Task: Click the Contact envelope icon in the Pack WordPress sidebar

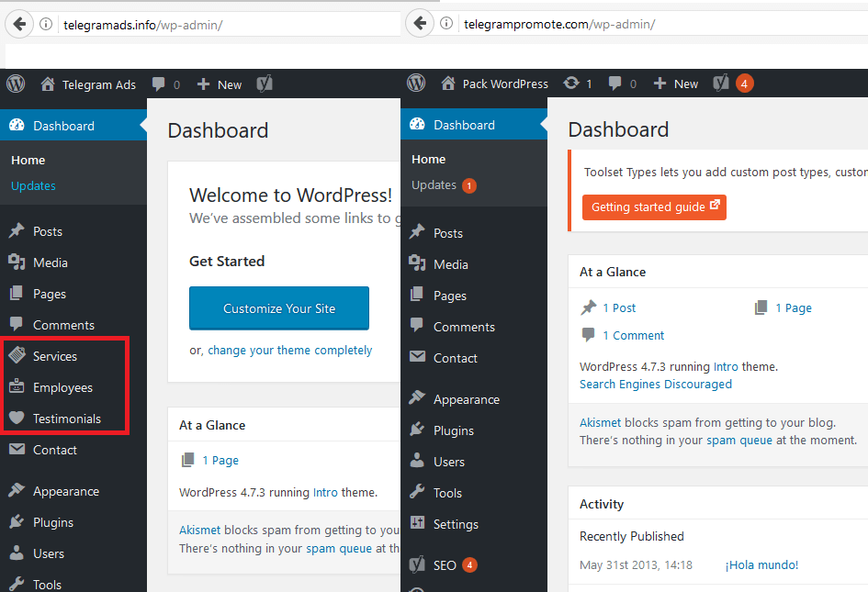Action: click(417, 357)
